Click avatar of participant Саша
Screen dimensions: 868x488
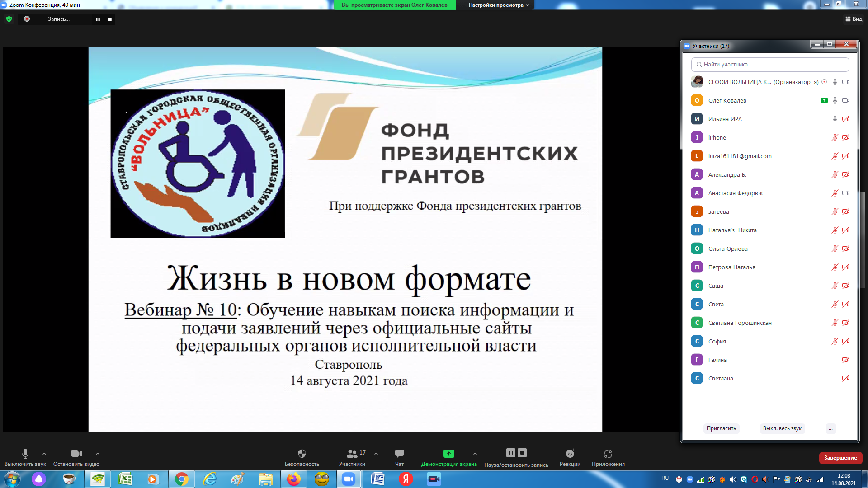point(697,286)
